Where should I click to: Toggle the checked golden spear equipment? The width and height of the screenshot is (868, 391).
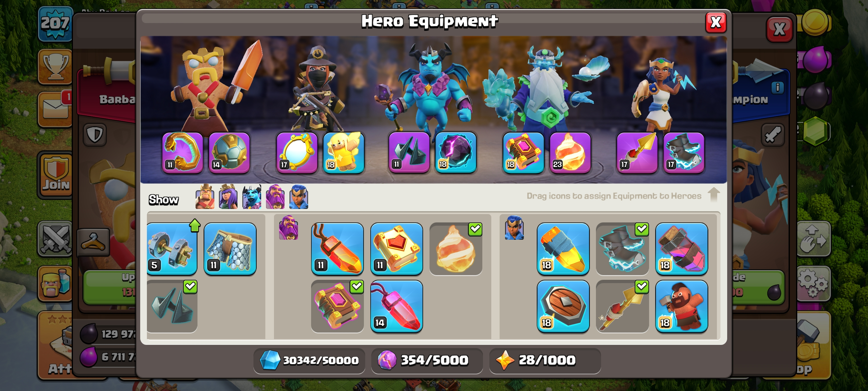coord(623,306)
